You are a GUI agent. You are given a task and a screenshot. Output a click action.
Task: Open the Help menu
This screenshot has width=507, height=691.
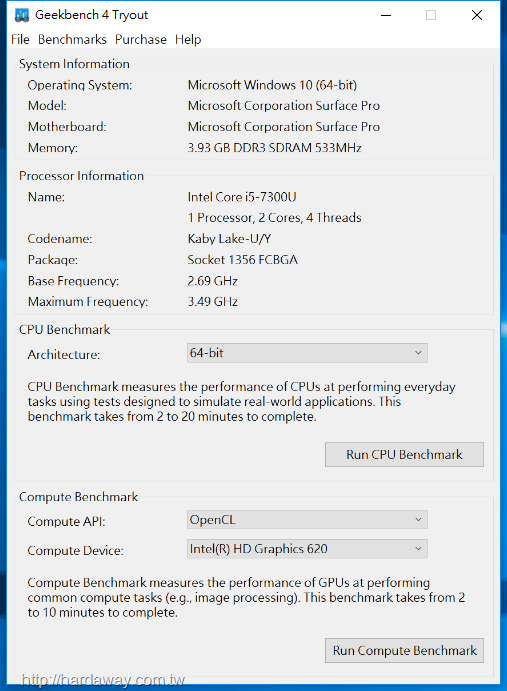pos(188,40)
